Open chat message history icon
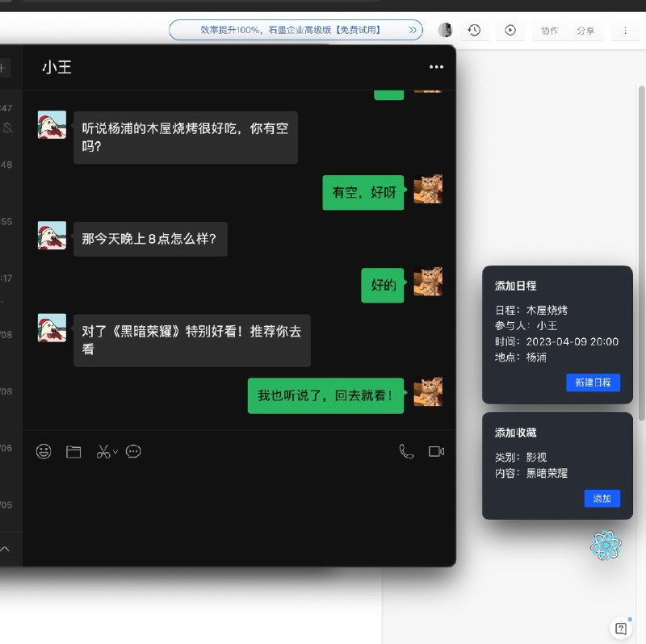 (x=133, y=452)
